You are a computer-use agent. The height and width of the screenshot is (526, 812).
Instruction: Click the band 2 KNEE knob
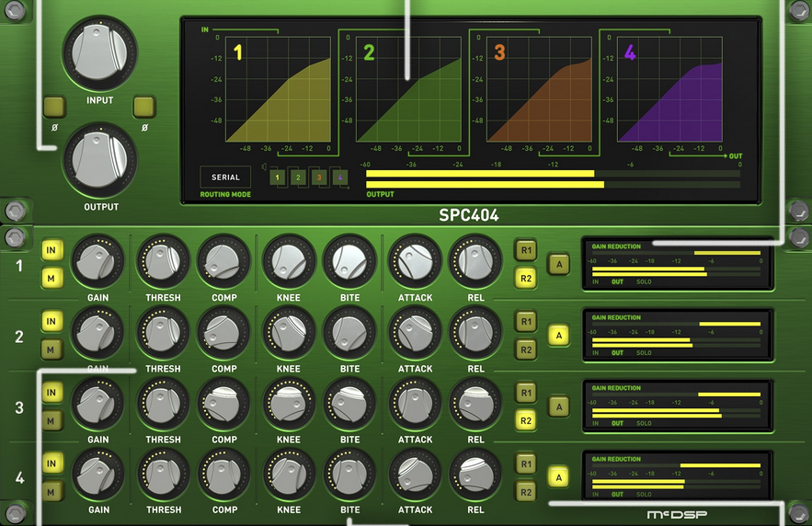click(x=289, y=333)
